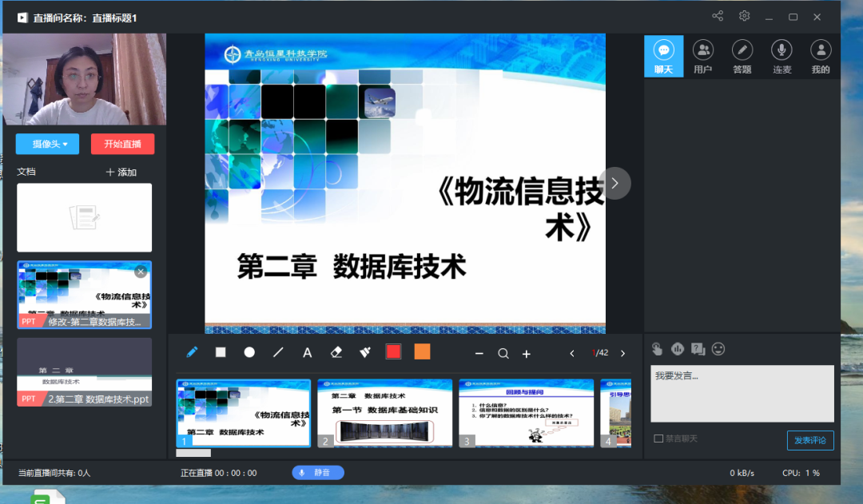
Task: Select the straight line tool
Action: [x=278, y=352]
